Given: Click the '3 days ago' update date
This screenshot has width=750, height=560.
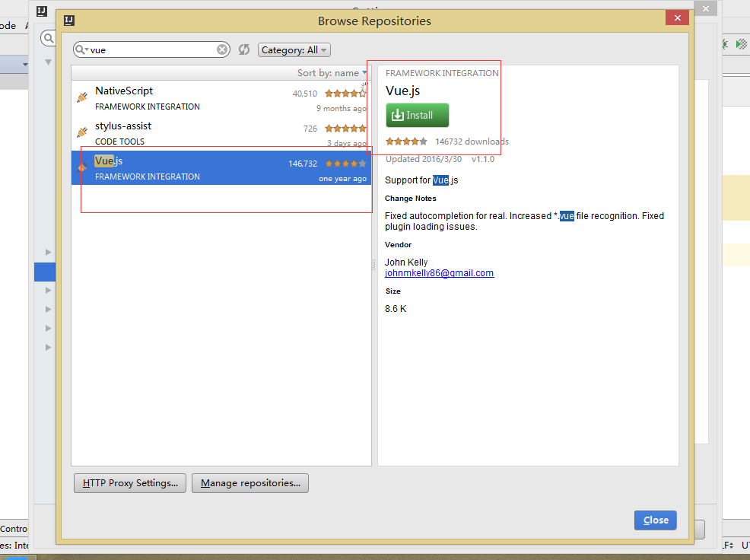Looking at the screenshot, I should 347,144.
